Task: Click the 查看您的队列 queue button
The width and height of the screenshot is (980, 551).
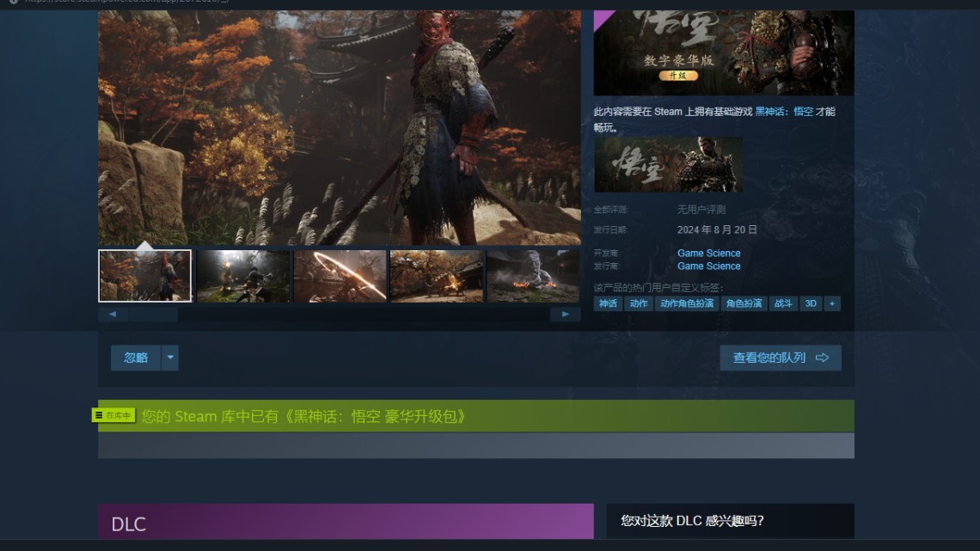Action: [x=780, y=358]
